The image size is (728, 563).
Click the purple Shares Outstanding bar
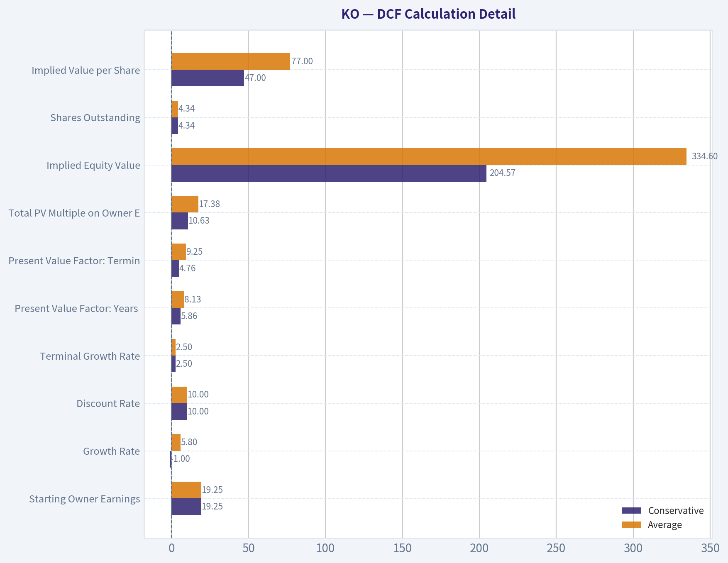175,126
